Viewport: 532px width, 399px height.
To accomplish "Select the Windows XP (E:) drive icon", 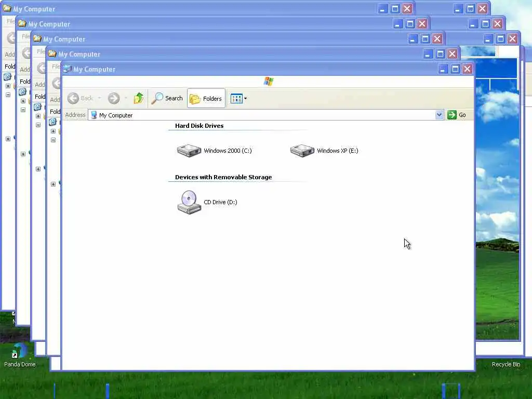I will 302,151.
